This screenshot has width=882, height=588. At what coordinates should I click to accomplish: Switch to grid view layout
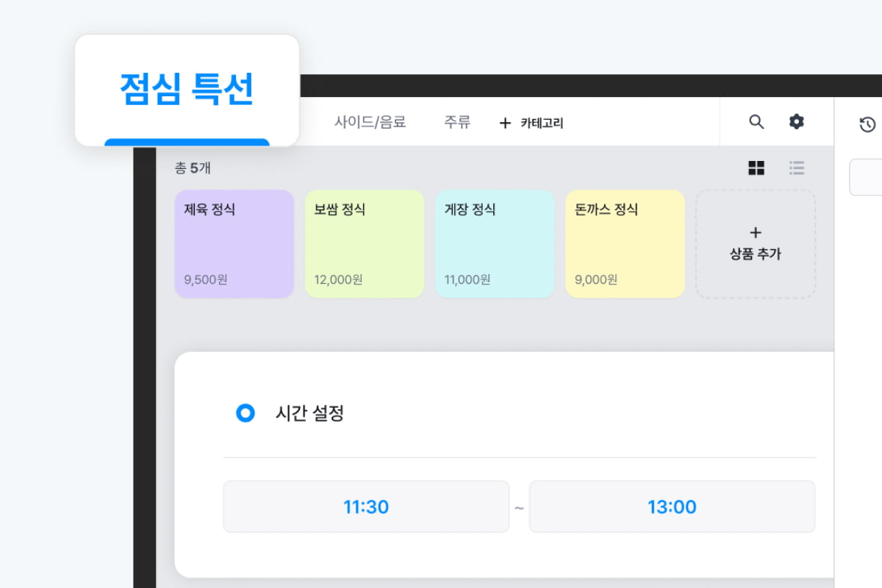coord(756,168)
